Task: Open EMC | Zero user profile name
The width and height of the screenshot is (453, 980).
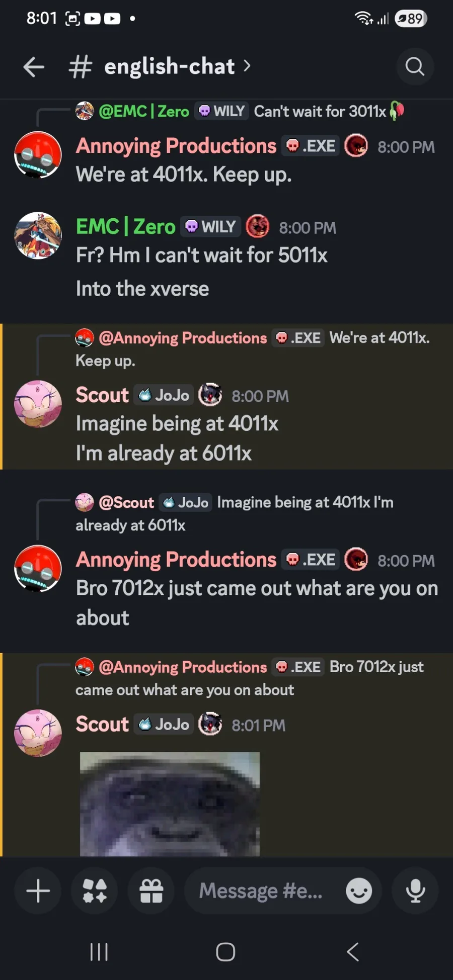Action: click(125, 227)
